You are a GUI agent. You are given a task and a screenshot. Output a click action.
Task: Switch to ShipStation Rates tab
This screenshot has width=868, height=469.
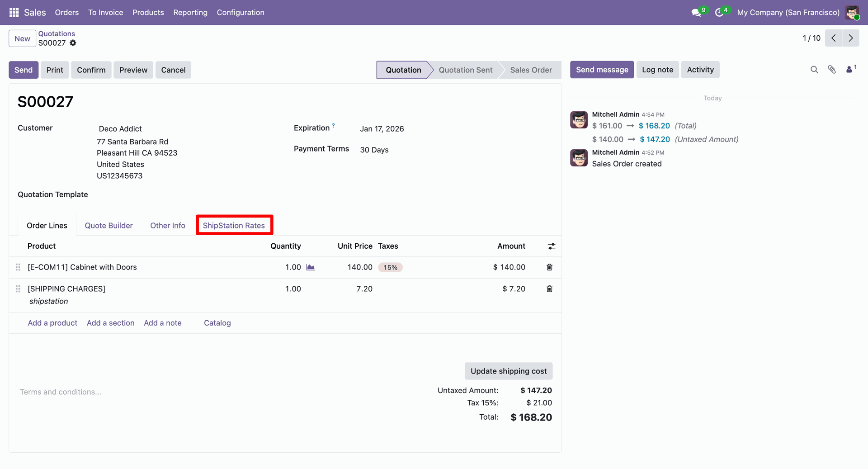click(x=234, y=225)
